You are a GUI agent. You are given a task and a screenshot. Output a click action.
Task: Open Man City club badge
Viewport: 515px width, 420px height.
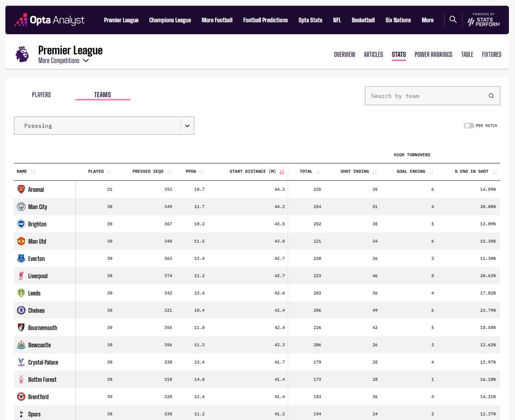(x=21, y=207)
